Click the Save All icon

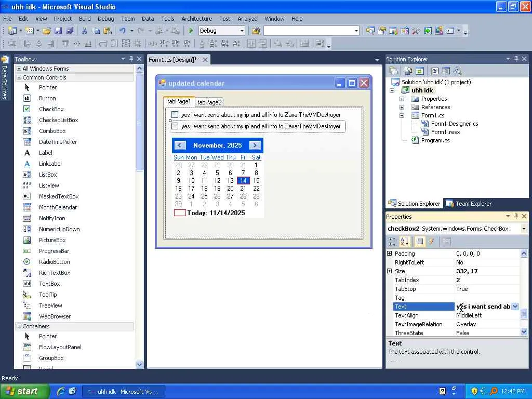click(x=70, y=31)
